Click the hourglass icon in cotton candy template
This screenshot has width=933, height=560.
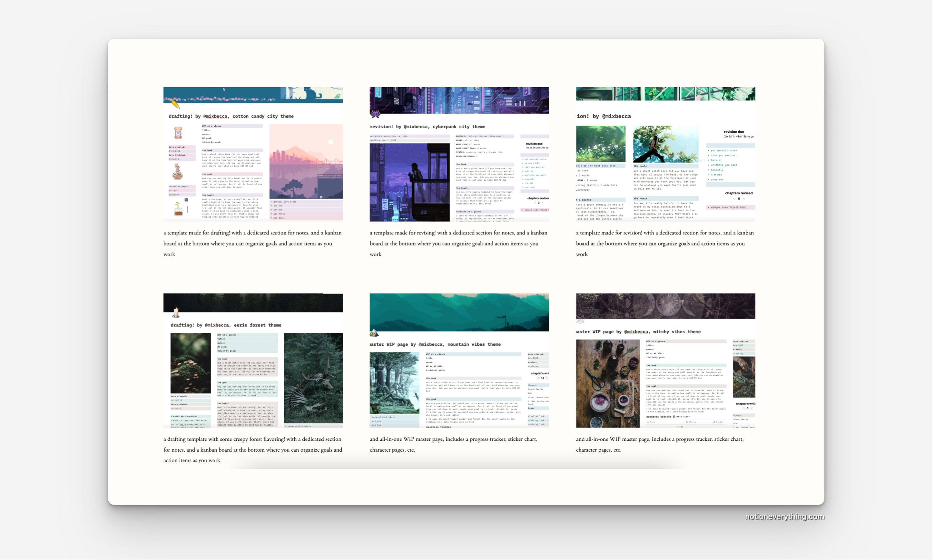178,133
